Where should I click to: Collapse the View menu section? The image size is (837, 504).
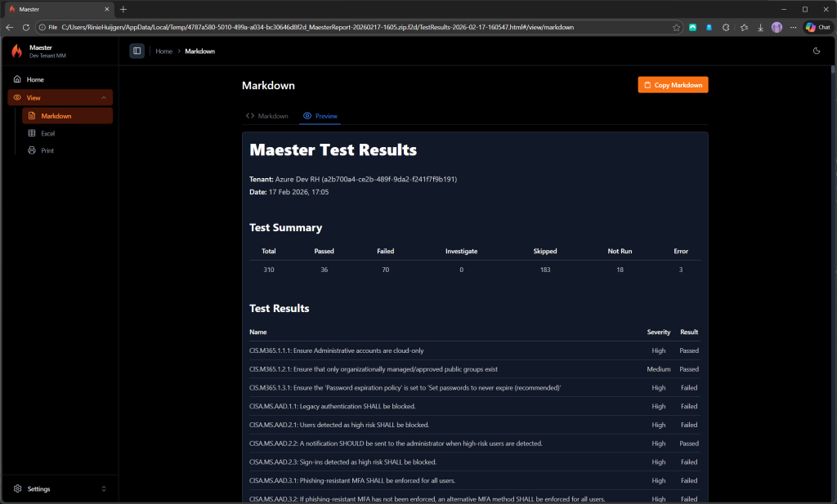coord(60,97)
